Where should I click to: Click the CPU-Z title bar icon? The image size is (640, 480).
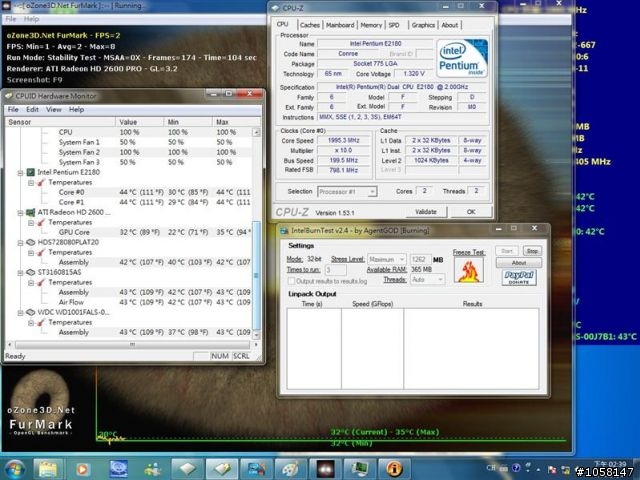276,8
